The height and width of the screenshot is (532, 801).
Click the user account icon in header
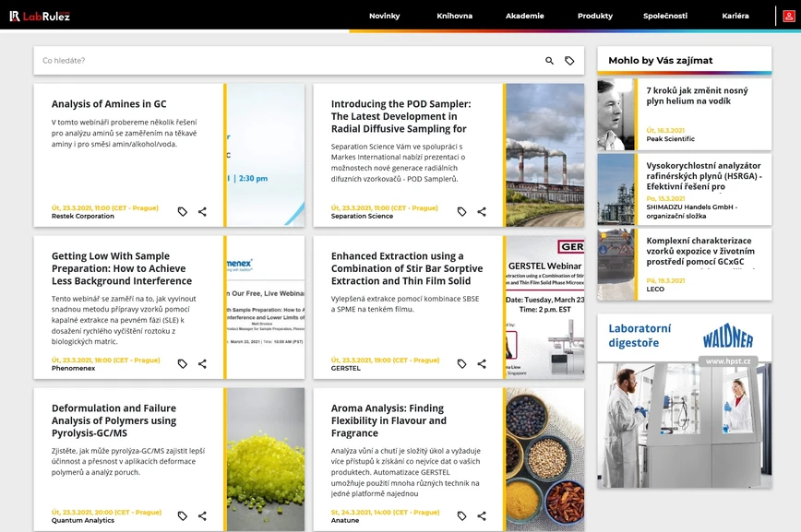pyautogui.click(x=789, y=16)
